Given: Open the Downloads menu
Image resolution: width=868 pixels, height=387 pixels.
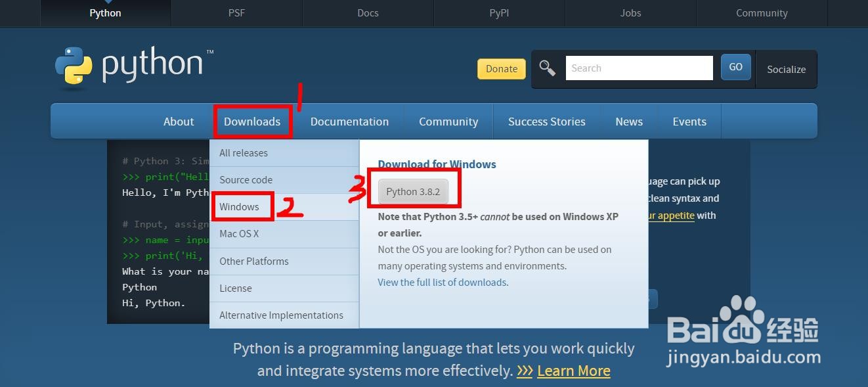Looking at the screenshot, I should [x=253, y=121].
